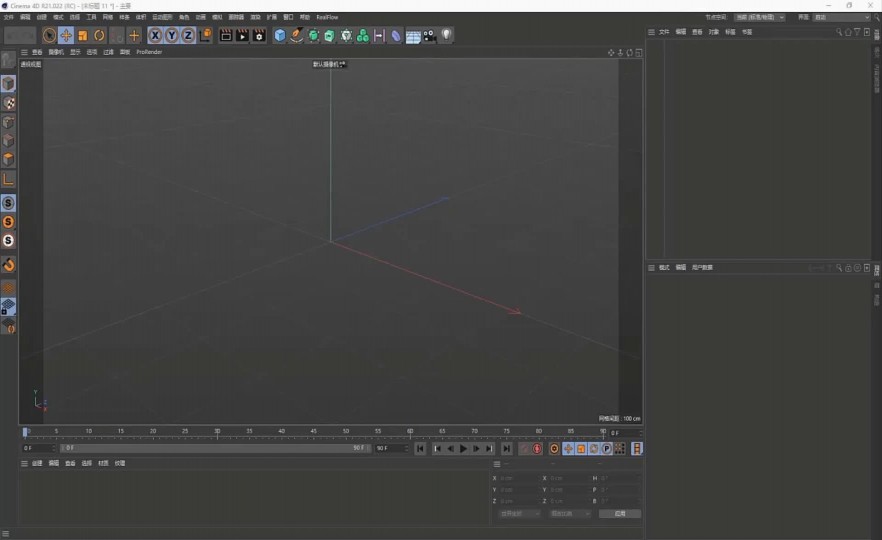Image resolution: width=882 pixels, height=540 pixels.
Task: Add a Floor environment grid icon
Action: (413, 37)
